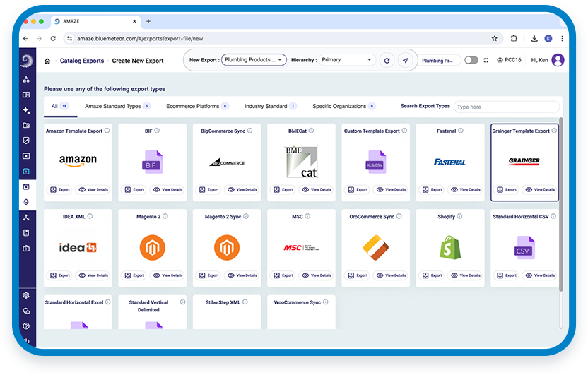This screenshot has width=588, height=375.
Task: Click Export on the MSC card
Action: coord(283,275)
